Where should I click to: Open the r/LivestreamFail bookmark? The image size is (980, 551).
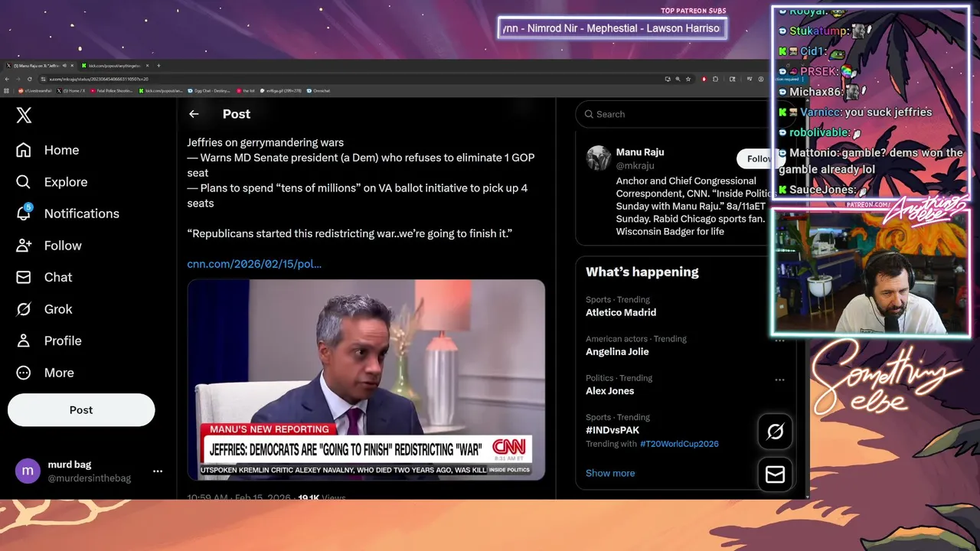click(34, 90)
